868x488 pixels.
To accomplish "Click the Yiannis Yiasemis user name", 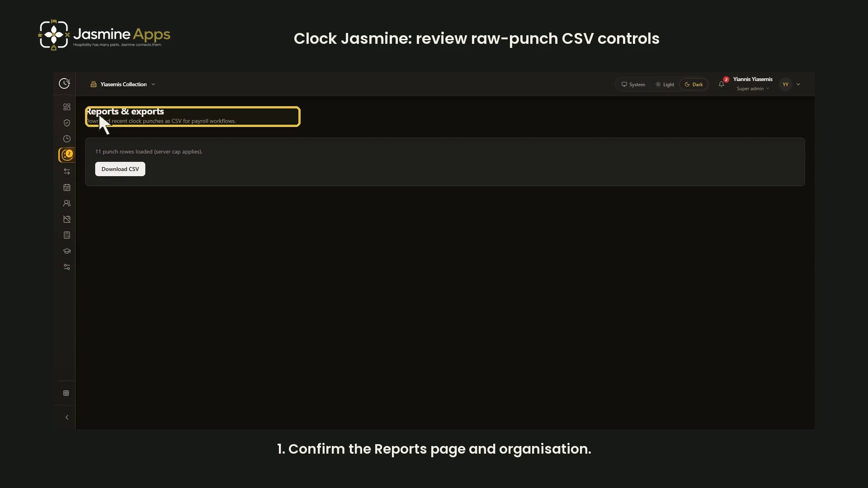I will click(753, 80).
